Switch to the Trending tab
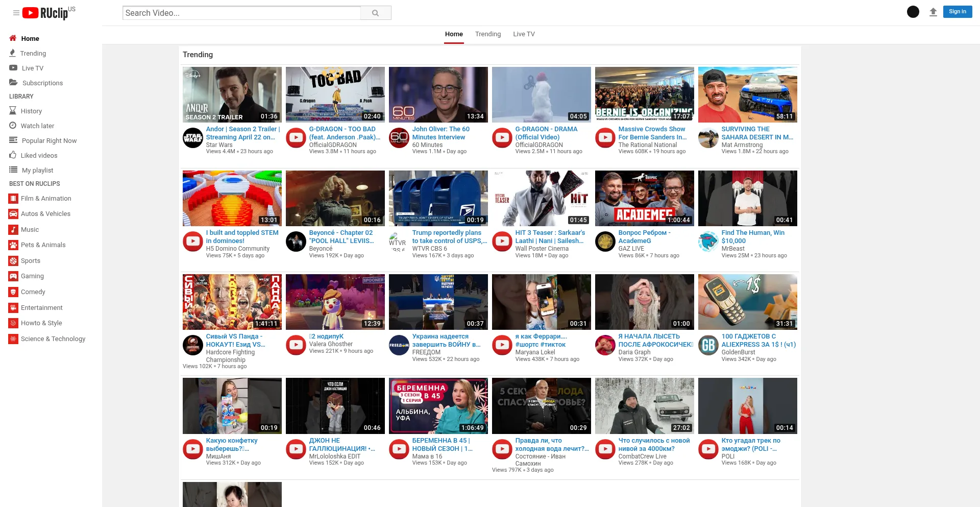The image size is (980, 507). [487, 34]
